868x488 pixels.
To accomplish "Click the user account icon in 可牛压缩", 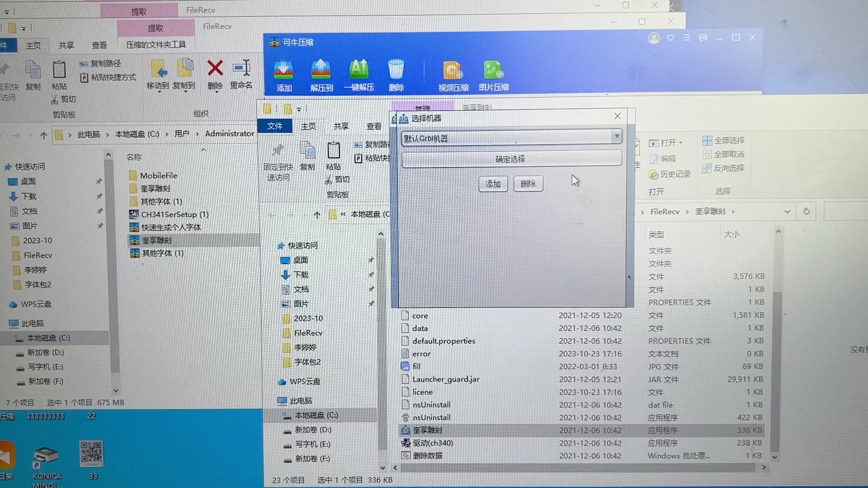I will coord(654,38).
